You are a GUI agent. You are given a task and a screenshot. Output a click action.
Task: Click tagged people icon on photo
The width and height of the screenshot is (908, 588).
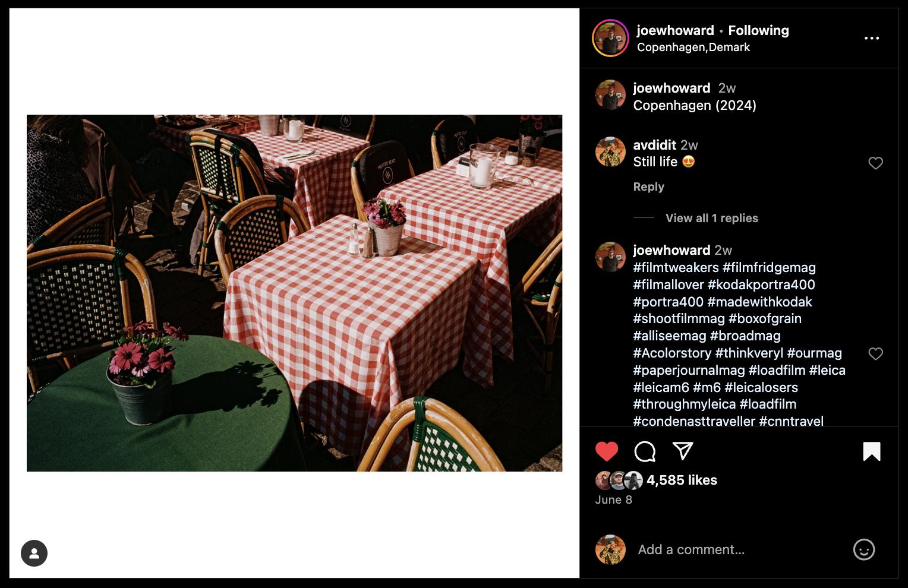tap(34, 553)
